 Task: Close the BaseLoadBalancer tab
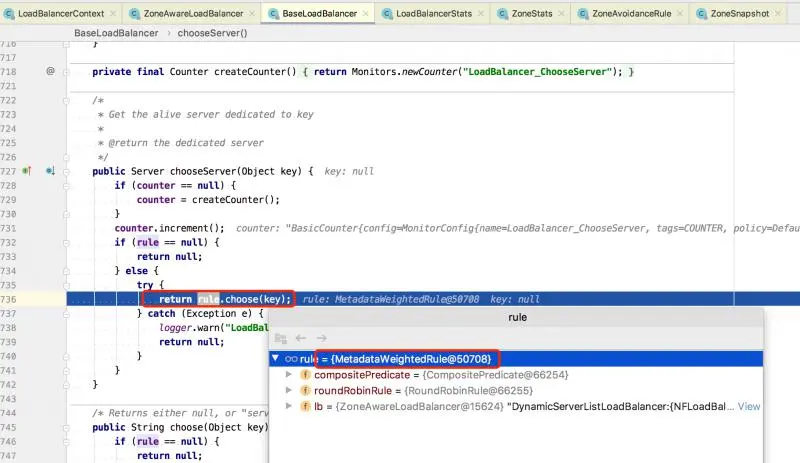[366, 14]
